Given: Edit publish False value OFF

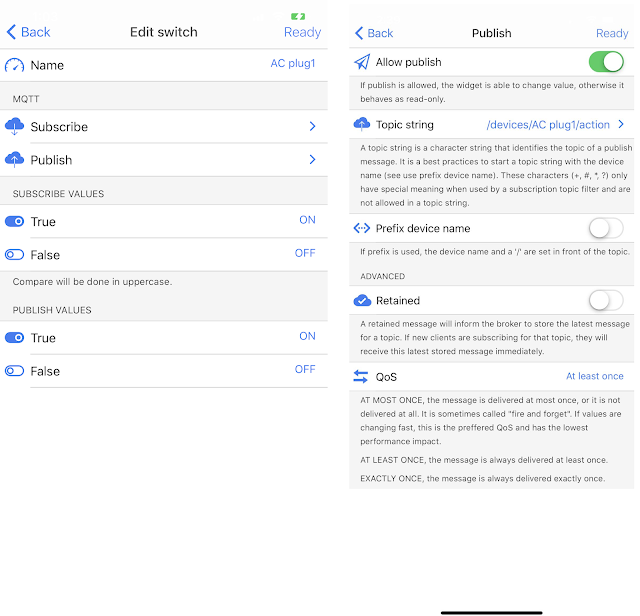Looking at the screenshot, I should click(x=305, y=369).
